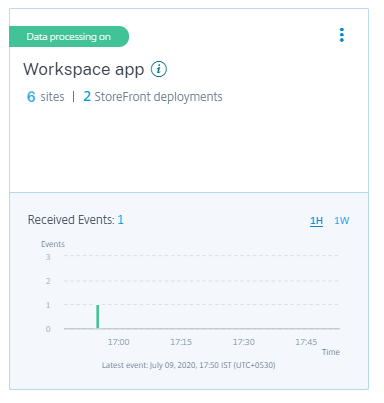
Task: Click the Received Events count 1
Action: (x=121, y=220)
